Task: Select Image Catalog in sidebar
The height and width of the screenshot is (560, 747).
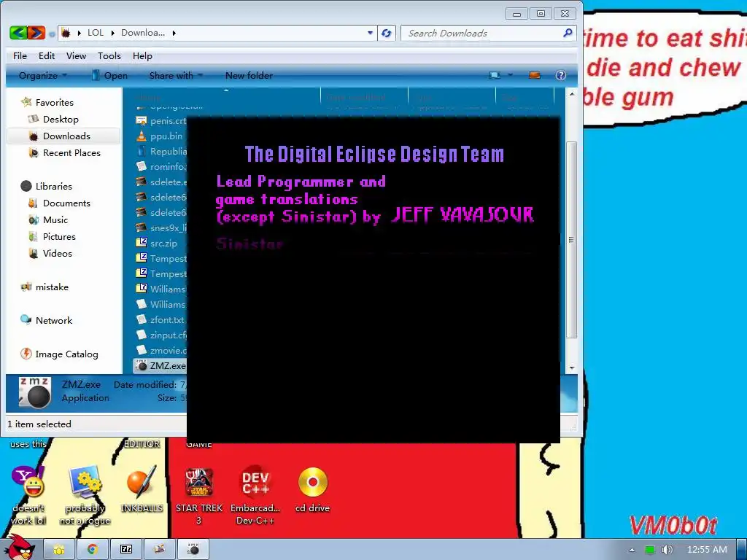Action: (66, 354)
